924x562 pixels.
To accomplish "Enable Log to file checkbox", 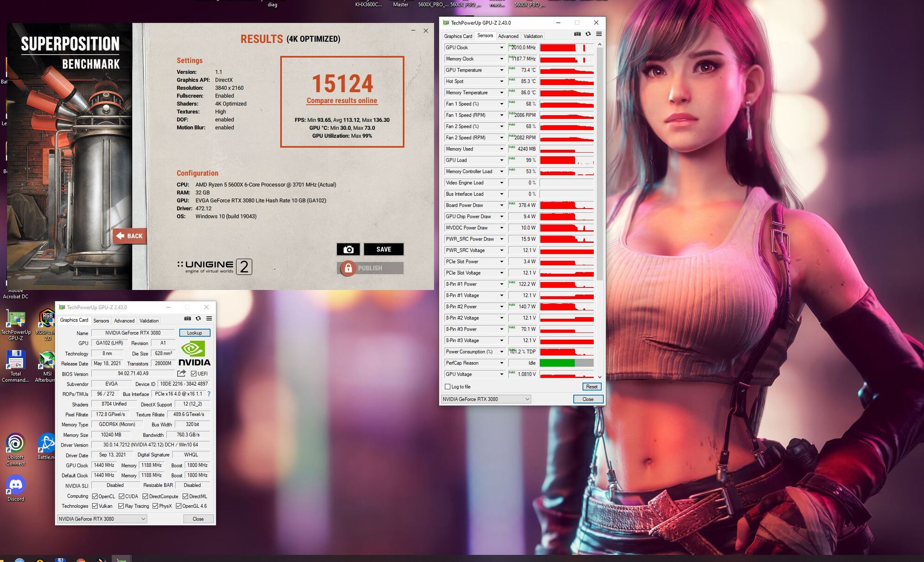I will coord(448,387).
